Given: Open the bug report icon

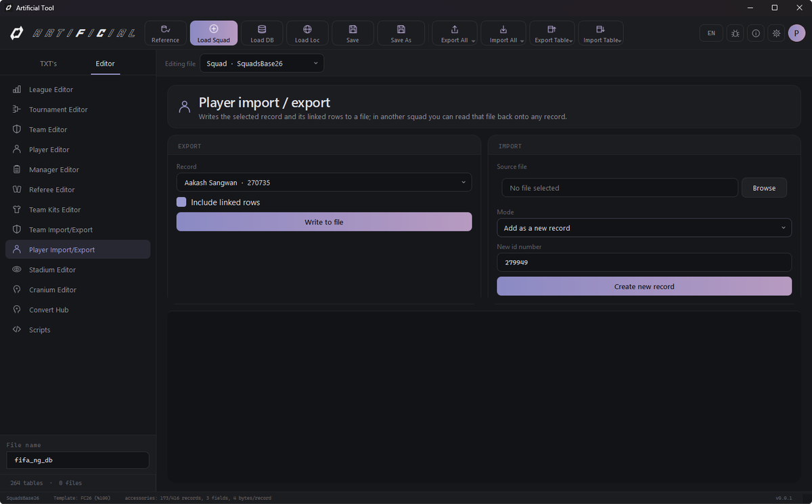Looking at the screenshot, I should coord(735,33).
